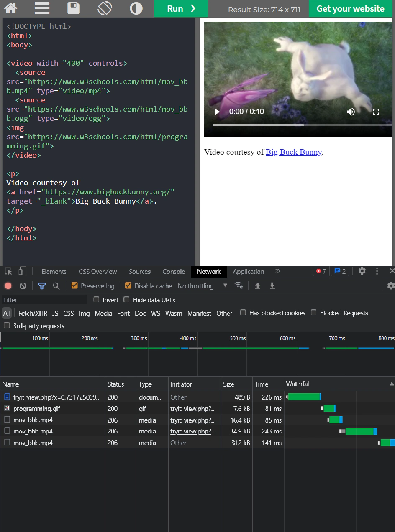Uncheck the Disable cache checkbox
Image resolution: width=395 pixels, height=532 pixels.
128,286
